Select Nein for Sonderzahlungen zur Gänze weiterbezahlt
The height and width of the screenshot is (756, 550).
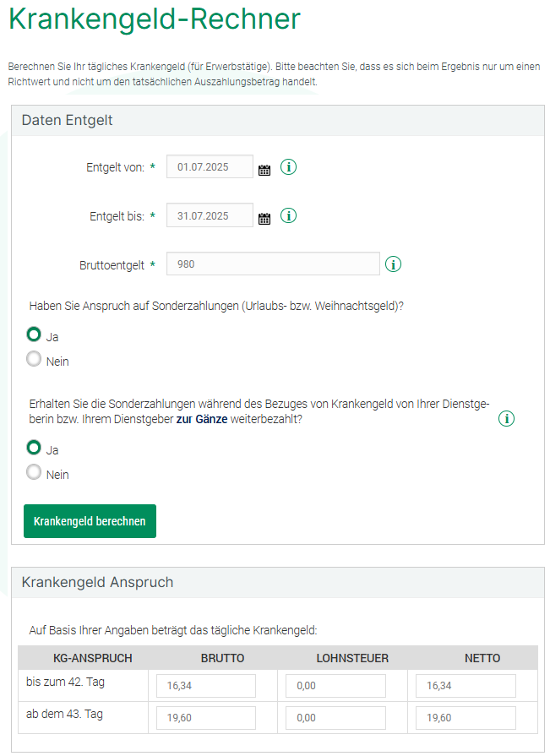34,473
